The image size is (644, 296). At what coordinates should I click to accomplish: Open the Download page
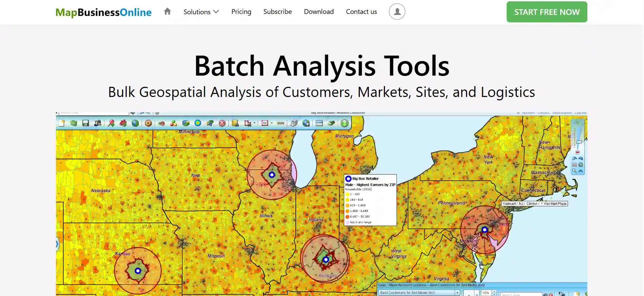tap(319, 12)
